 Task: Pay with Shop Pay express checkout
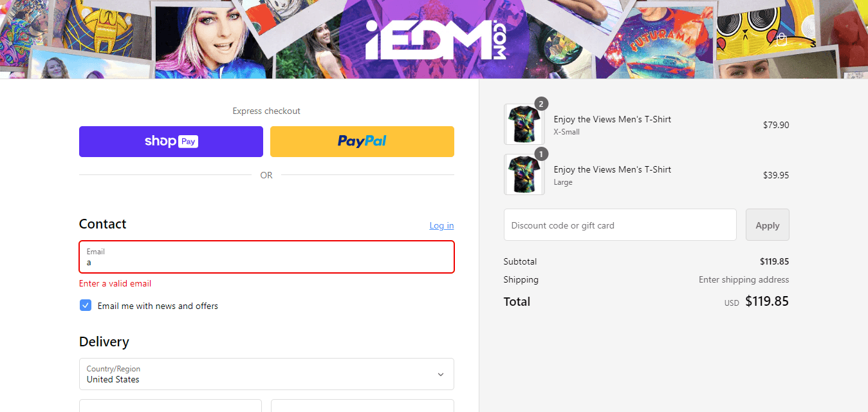[x=171, y=142]
